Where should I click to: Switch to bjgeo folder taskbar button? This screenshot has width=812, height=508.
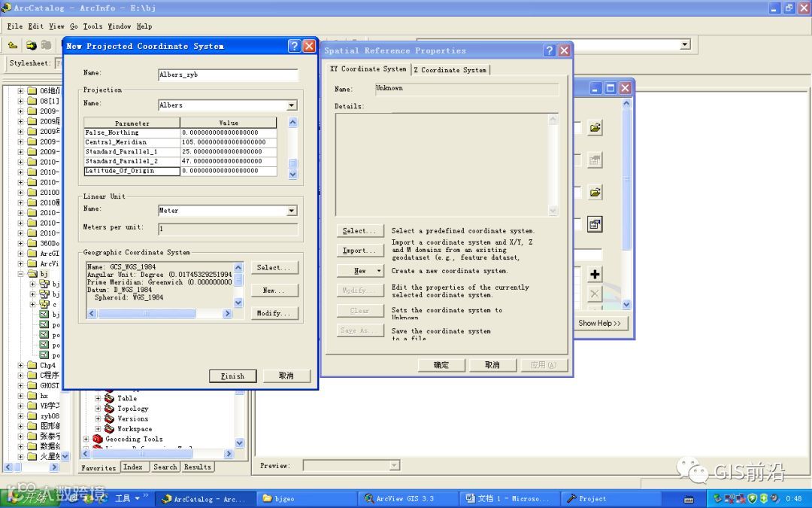(x=305, y=499)
